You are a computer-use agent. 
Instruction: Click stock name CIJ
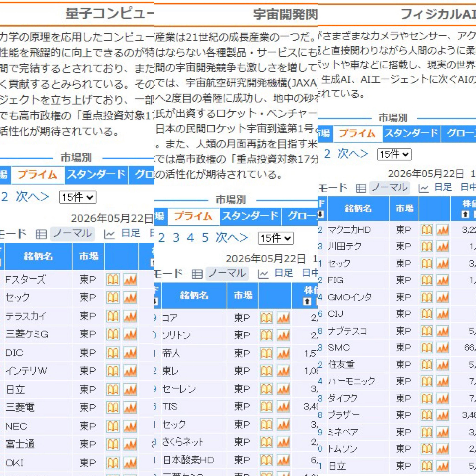[336, 314]
